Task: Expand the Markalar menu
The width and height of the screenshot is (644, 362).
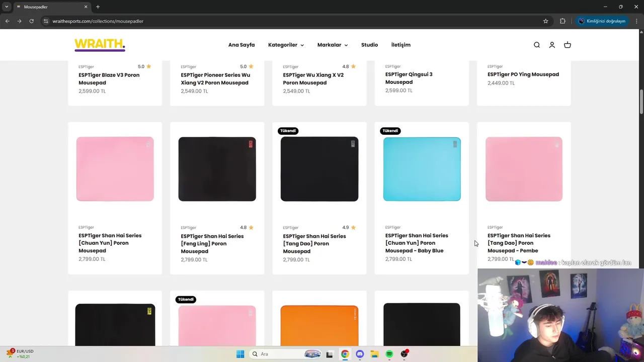Action: click(332, 45)
